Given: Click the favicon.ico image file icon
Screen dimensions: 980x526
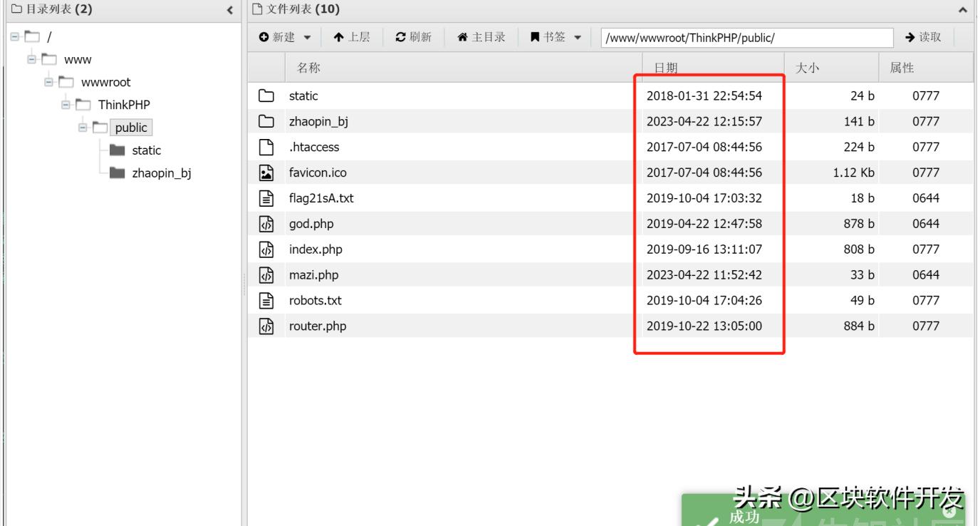Looking at the screenshot, I should click(266, 172).
